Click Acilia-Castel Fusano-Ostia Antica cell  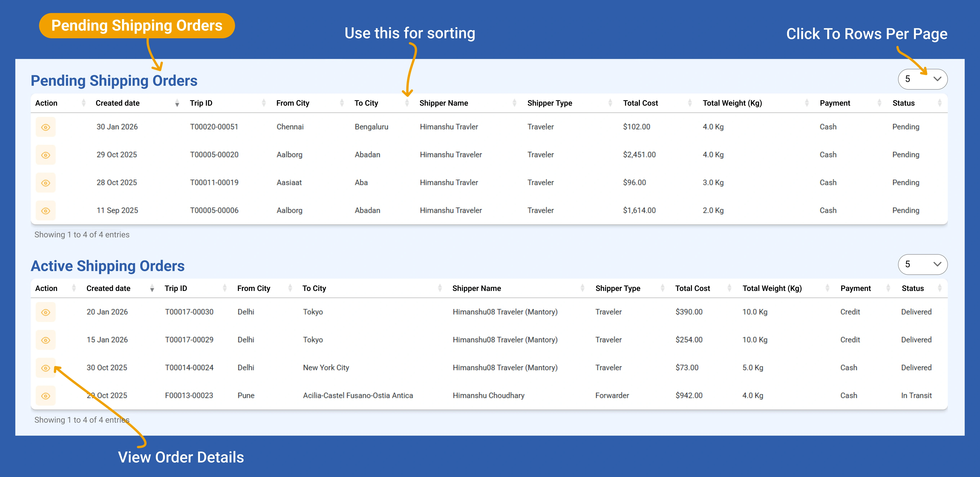(358, 396)
